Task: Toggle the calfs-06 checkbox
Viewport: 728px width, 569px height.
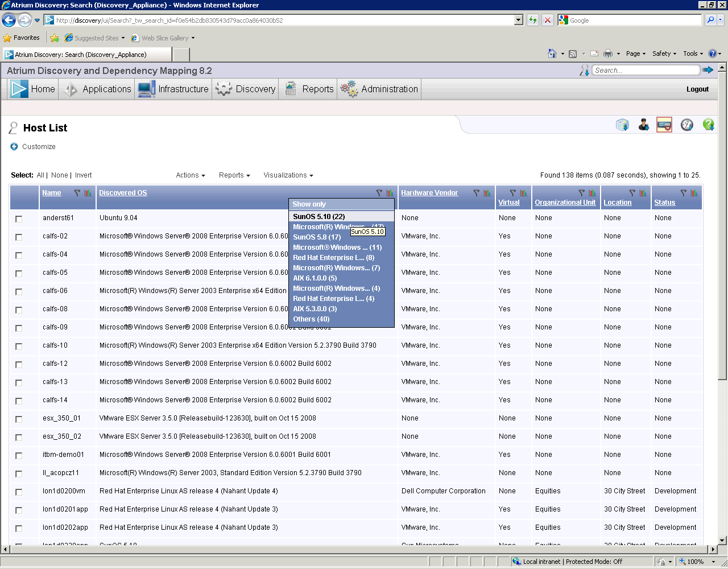Action: pos(19,291)
